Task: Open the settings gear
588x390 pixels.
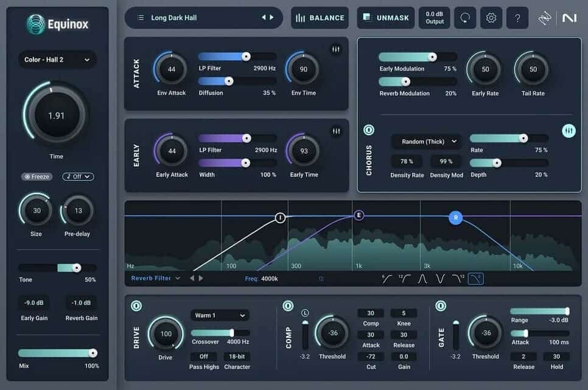Action: [x=491, y=18]
